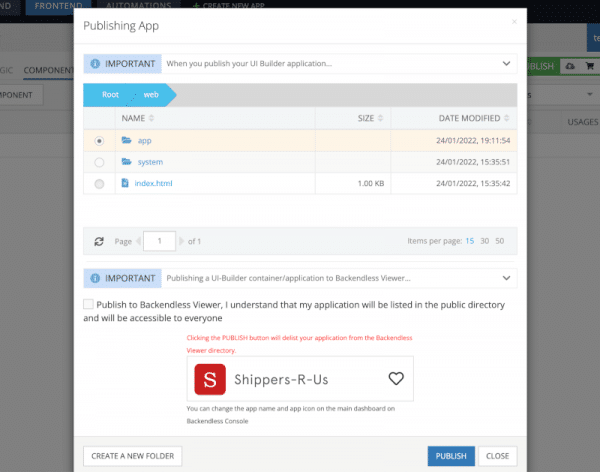
Task: Click the Shippers-R-Us red app icon
Action: [209, 379]
